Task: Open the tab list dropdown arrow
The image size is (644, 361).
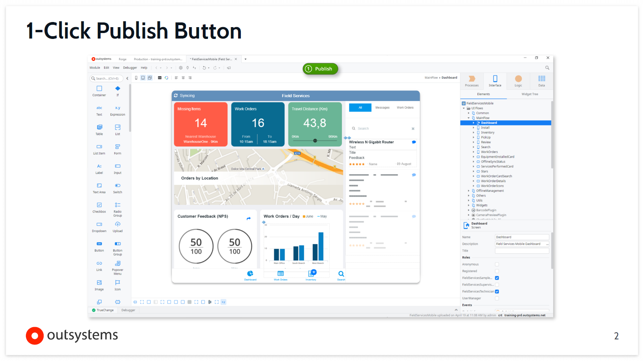Action: [245, 59]
